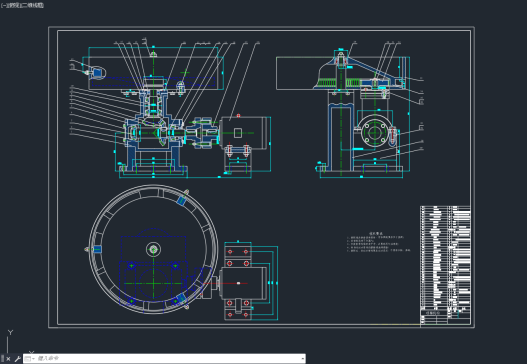This screenshot has height=364, width=527.
Task: Expand command history arrow at command line end
Action: (x=302, y=359)
